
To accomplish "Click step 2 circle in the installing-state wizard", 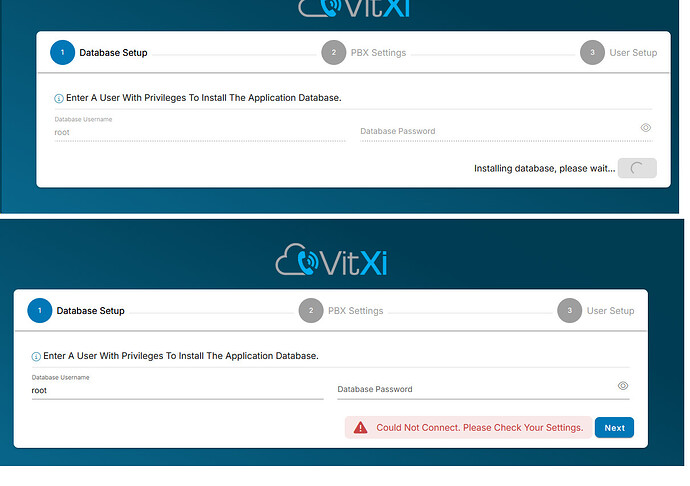I will click(x=334, y=53).
